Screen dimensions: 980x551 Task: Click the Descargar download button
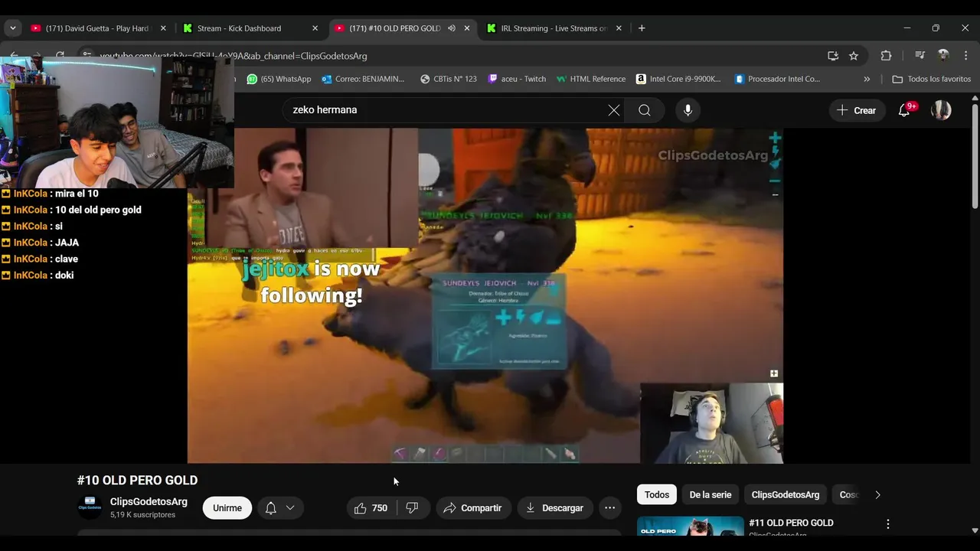555,508
